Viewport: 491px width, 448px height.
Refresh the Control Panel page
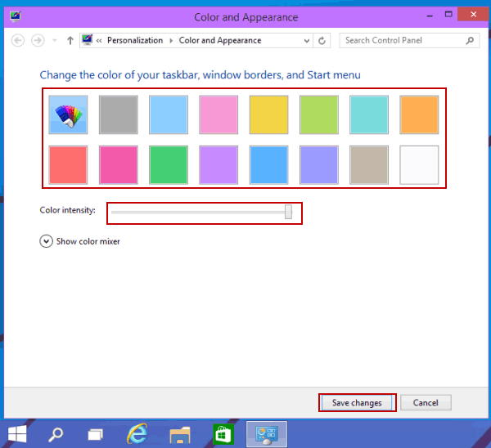click(x=322, y=41)
